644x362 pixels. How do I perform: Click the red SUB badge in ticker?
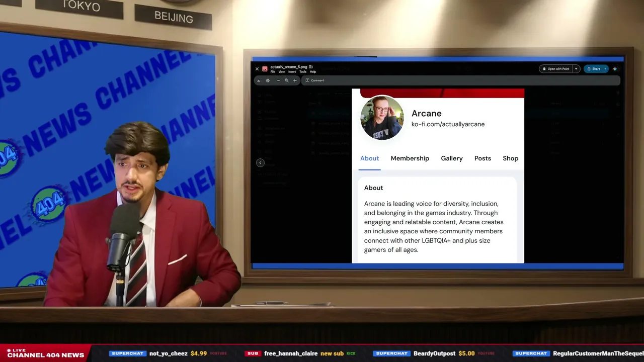pos(253,353)
